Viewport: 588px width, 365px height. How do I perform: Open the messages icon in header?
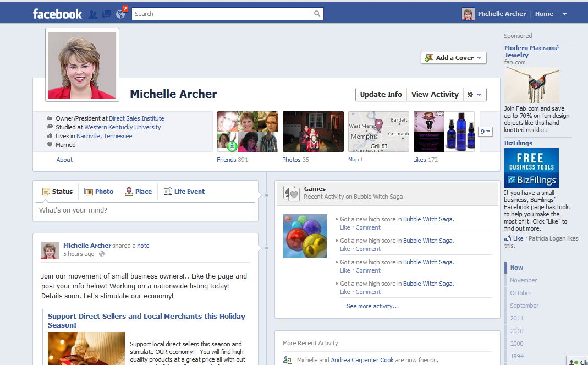[x=107, y=14]
